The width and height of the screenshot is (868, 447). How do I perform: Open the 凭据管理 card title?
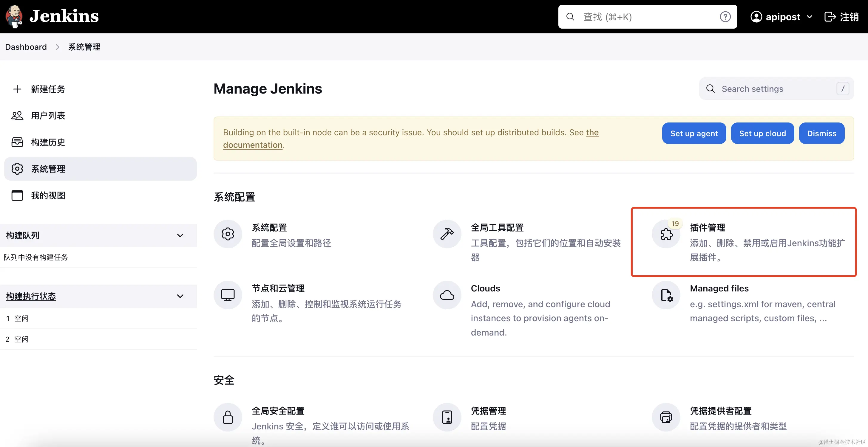(488, 411)
